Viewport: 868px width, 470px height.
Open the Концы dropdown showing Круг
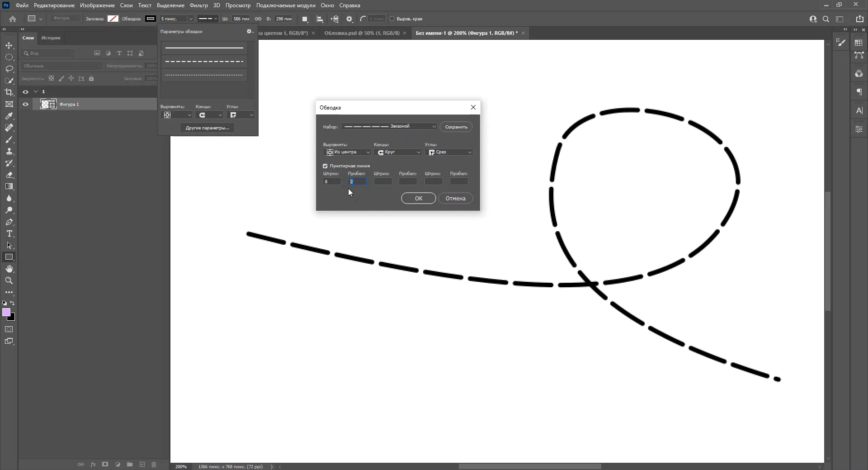tap(399, 152)
